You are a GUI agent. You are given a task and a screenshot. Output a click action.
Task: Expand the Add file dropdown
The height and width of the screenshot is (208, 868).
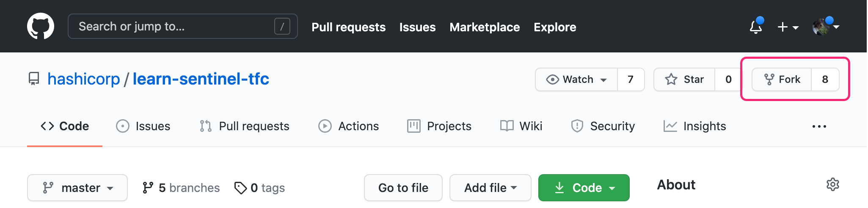tap(490, 188)
